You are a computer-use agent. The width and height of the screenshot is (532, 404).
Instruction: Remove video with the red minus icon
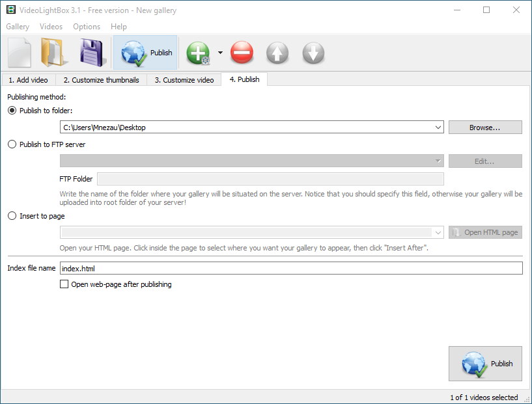(x=242, y=53)
